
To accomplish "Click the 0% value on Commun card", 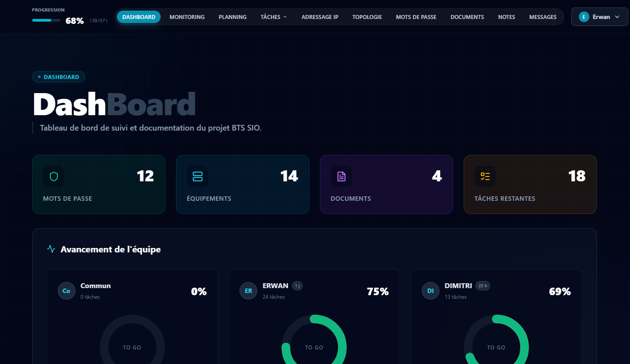I will (199, 292).
